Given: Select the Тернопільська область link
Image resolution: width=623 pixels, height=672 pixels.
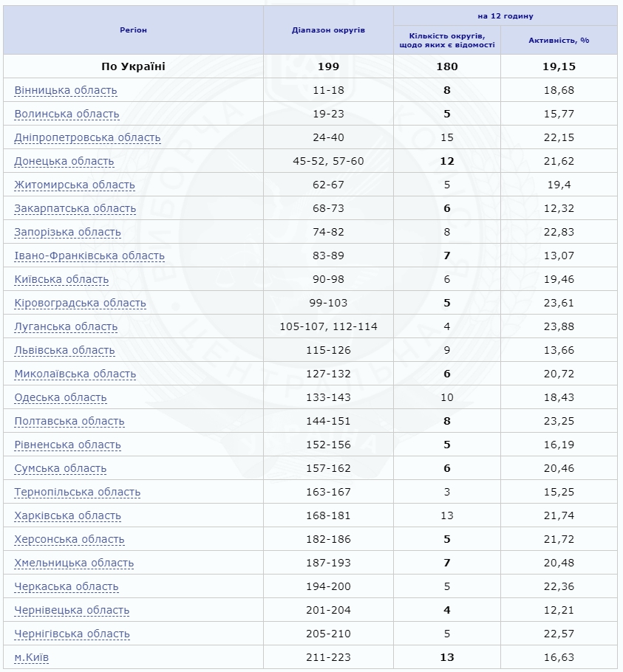Looking at the screenshot, I should click(78, 492).
